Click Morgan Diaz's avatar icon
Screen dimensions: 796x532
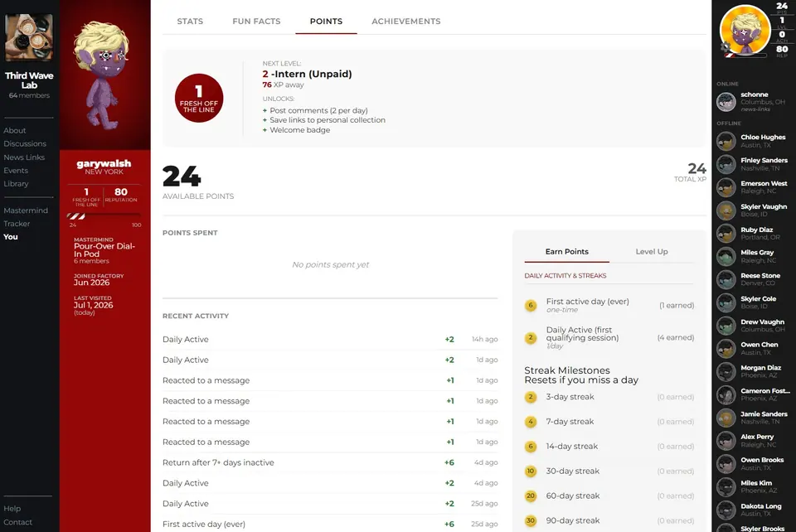pos(726,372)
